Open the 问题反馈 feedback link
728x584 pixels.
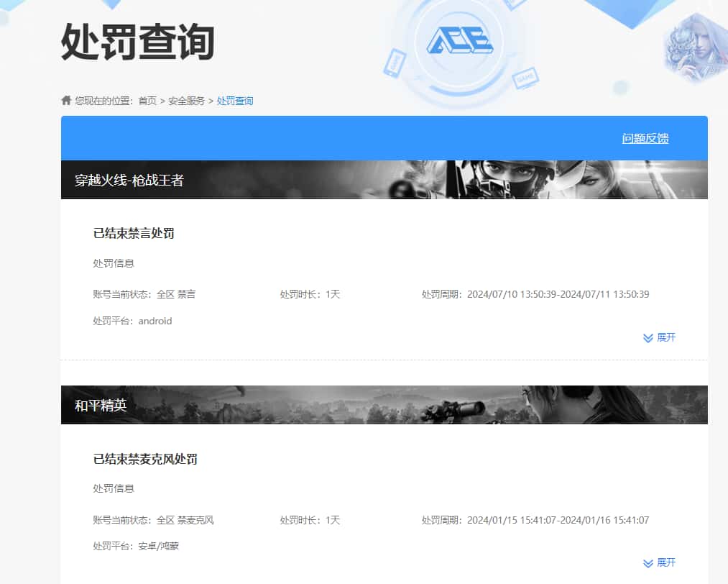(645, 139)
